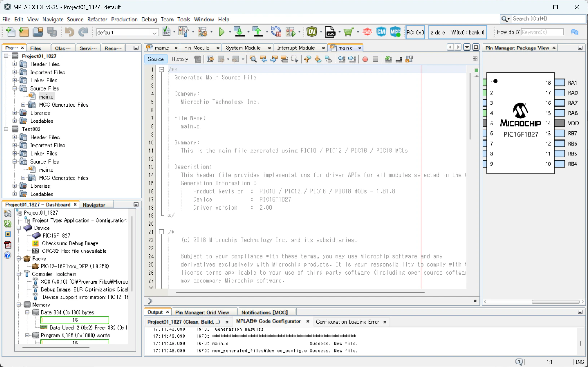Open the Refactor menu
588x367 pixels.
[97, 20]
